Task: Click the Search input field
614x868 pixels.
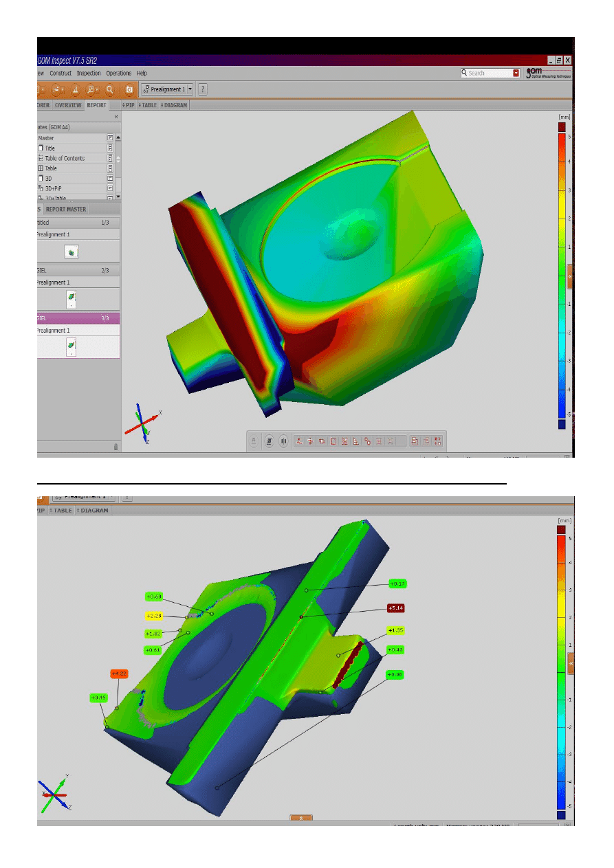Action: (489, 73)
